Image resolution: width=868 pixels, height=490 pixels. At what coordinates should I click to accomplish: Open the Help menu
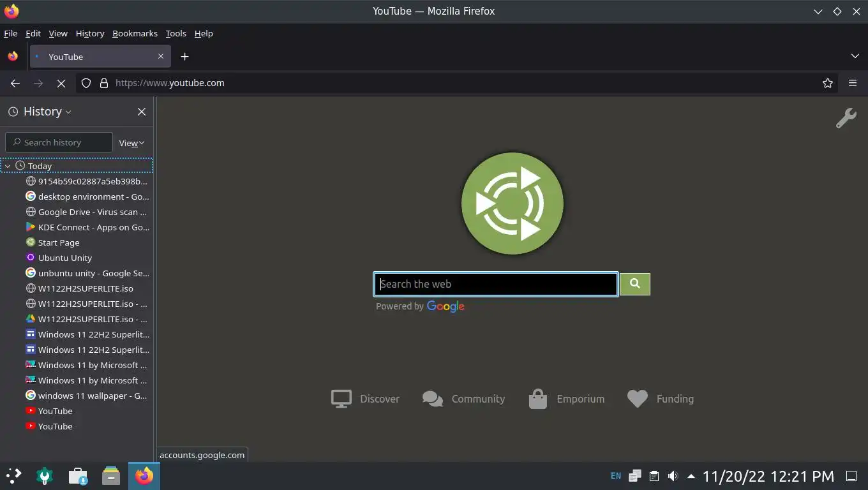tap(204, 33)
